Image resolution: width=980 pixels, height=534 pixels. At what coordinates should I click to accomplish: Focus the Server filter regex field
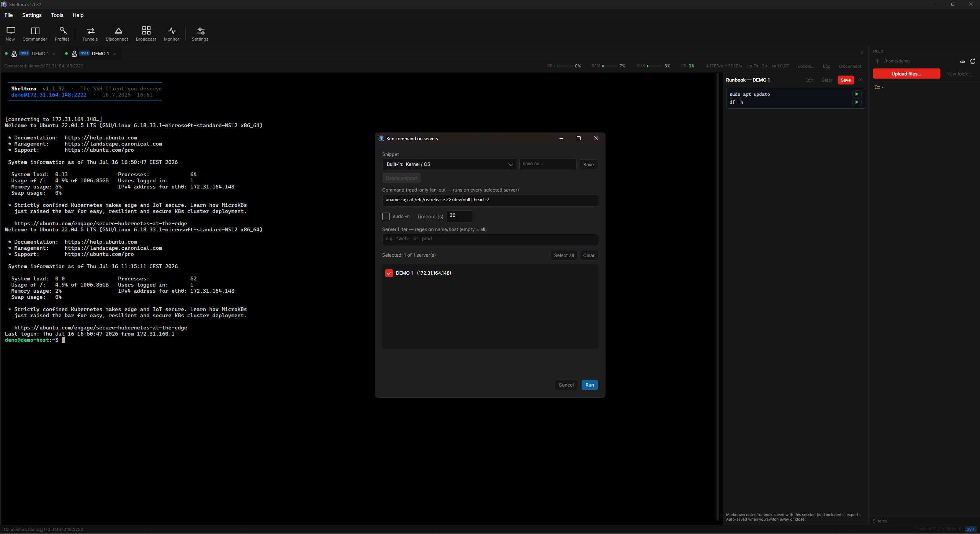click(x=490, y=239)
